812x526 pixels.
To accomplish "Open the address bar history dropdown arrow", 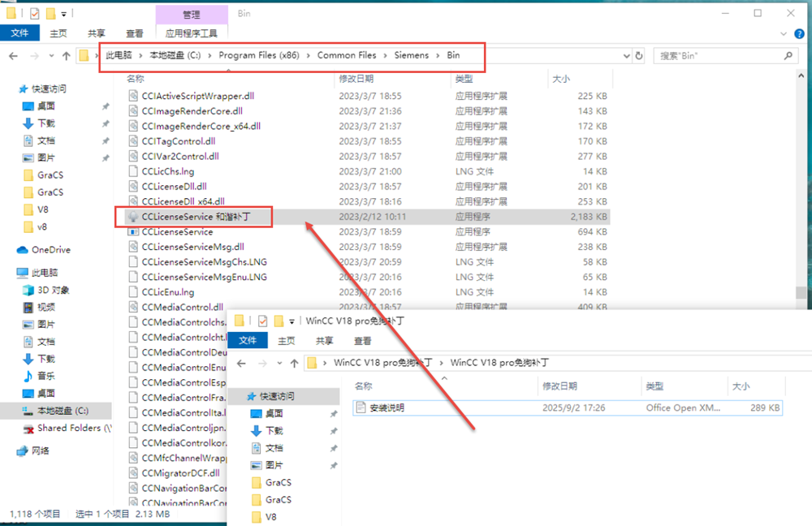I will 625,56.
